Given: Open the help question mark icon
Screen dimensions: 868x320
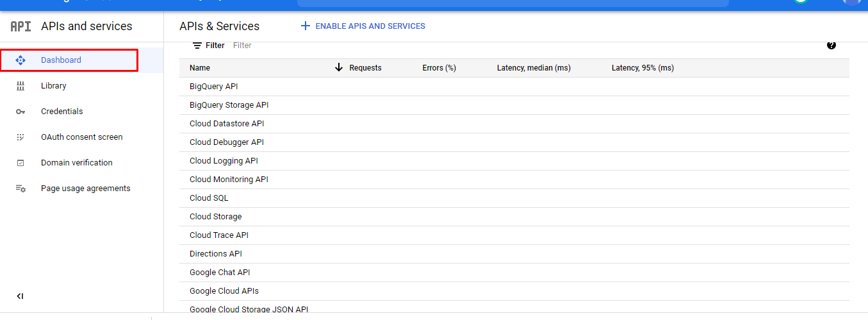Looking at the screenshot, I should 831,45.
